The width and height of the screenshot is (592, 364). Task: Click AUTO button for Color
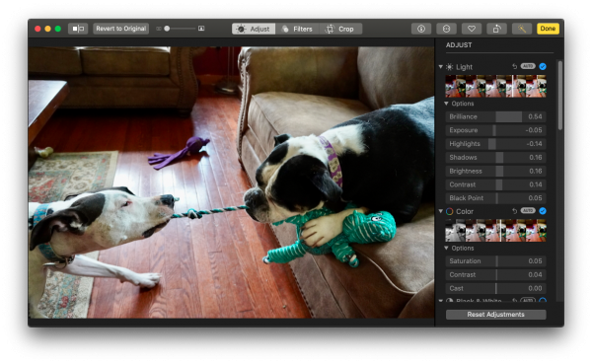(528, 211)
